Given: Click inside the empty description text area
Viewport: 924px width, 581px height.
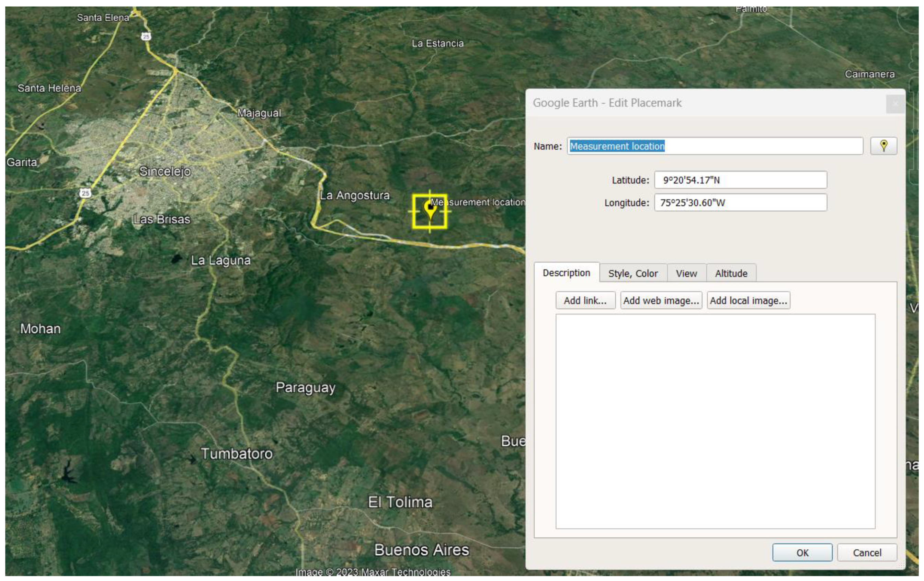Looking at the screenshot, I should [x=715, y=421].
